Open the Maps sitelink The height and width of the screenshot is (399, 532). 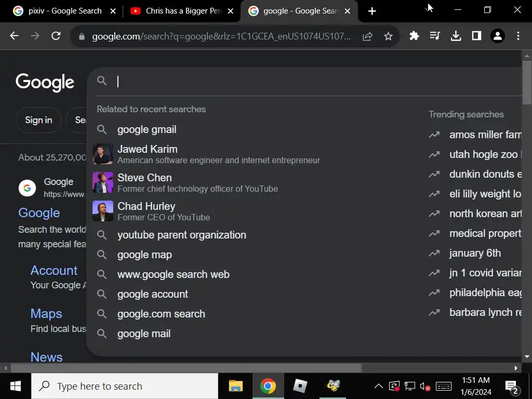click(x=46, y=313)
